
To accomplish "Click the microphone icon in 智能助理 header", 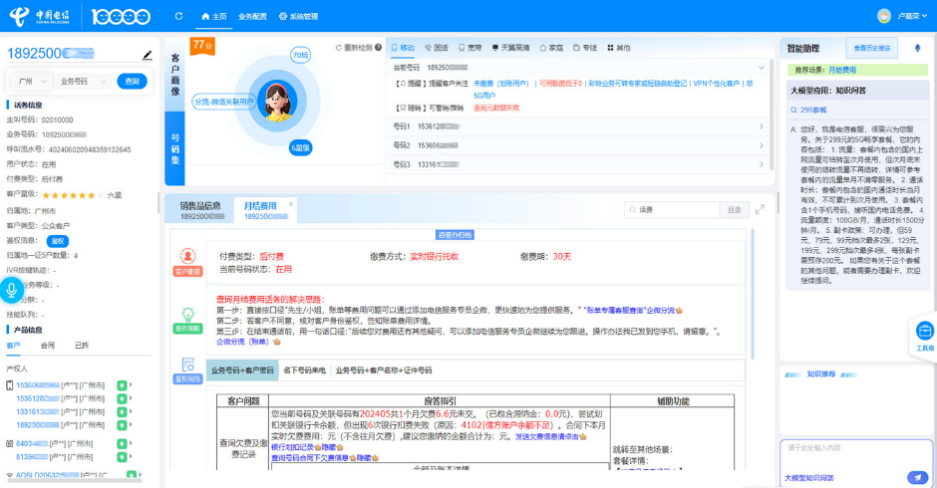I will click(917, 47).
